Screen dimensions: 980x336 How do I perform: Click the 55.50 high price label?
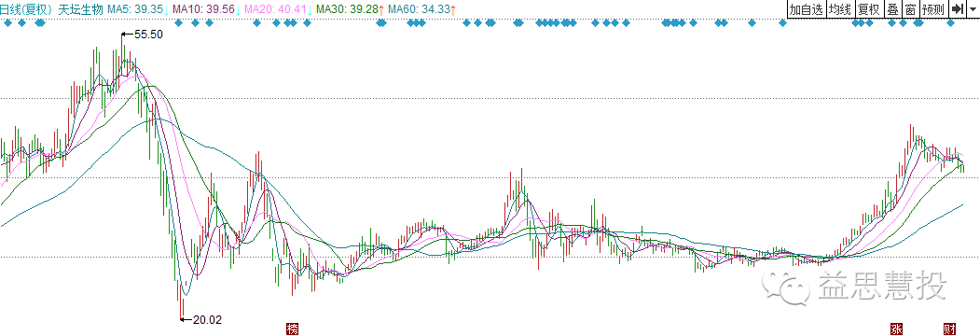(x=148, y=35)
